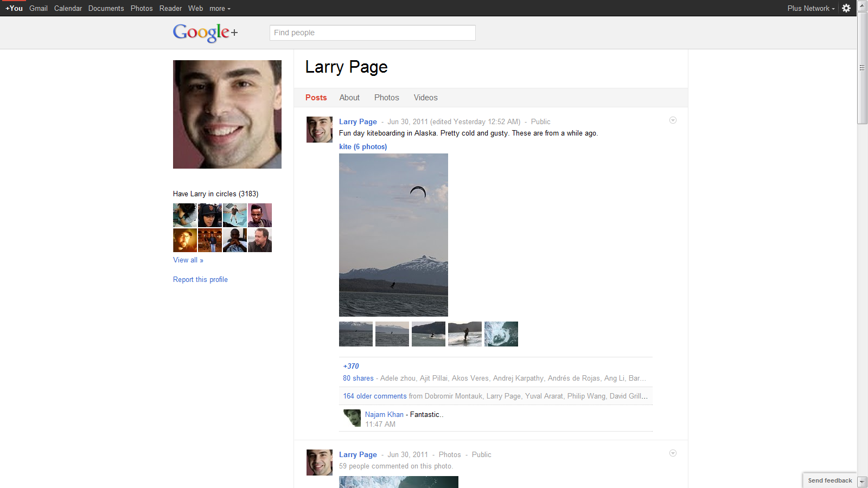The image size is (868, 488).
Task: Click the Send feedback button
Action: click(x=830, y=480)
